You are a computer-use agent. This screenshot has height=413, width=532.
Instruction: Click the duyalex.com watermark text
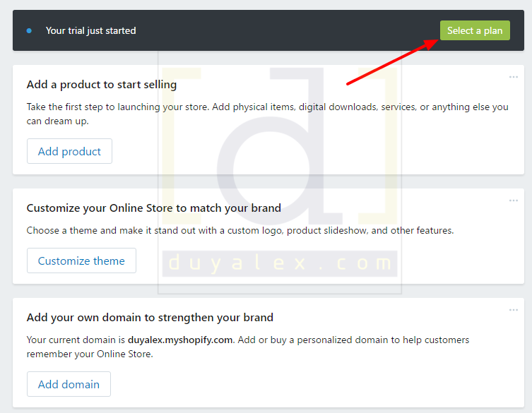pyautogui.click(x=280, y=264)
